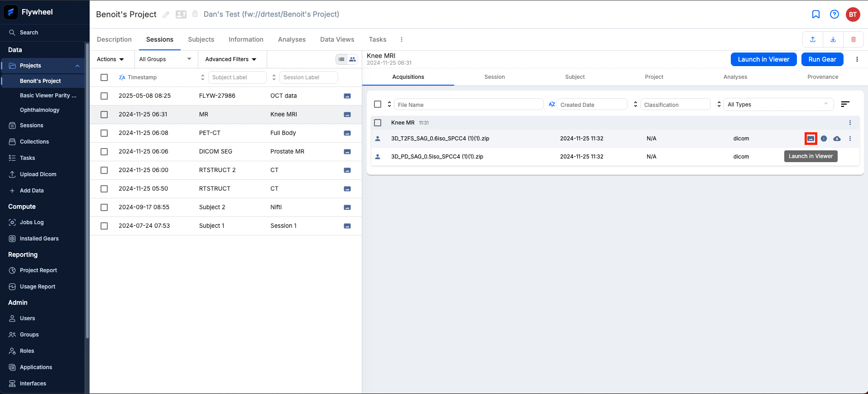Check the RTSTRUCT 2 session checkbox
The height and width of the screenshot is (394, 868).
[x=104, y=170]
